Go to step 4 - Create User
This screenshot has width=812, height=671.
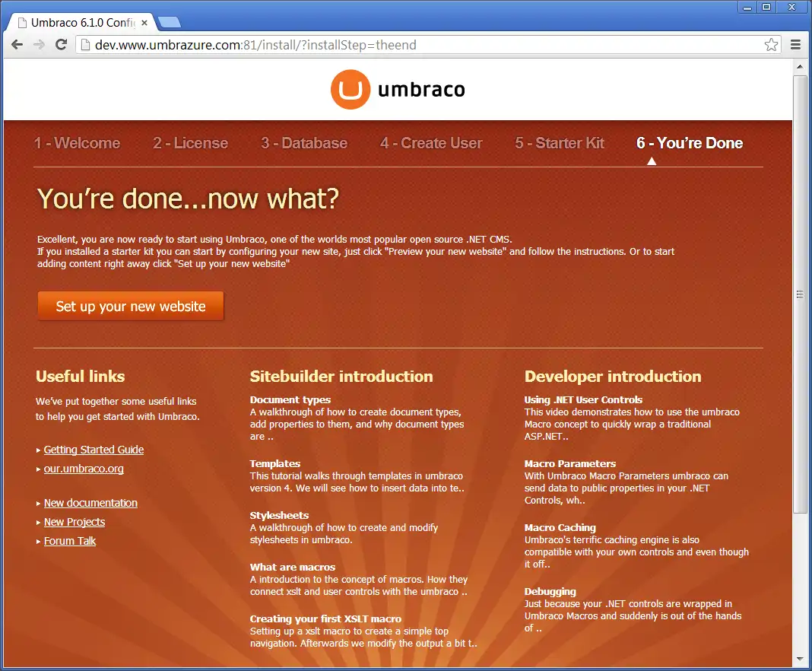tap(431, 143)
